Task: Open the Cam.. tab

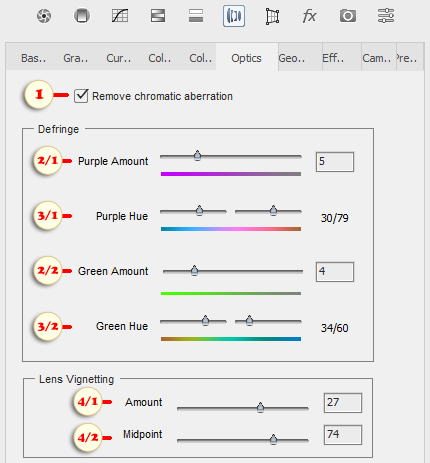Action: point(377,58)
